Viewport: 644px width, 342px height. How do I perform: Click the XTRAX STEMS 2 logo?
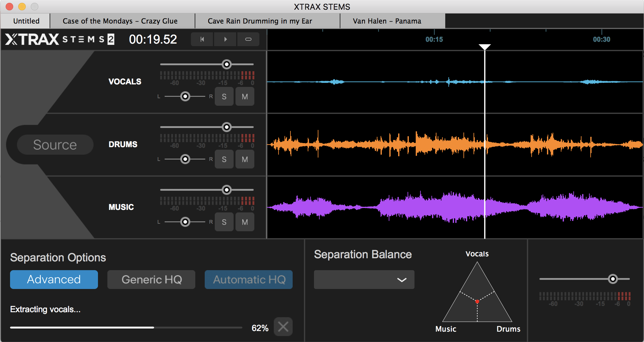(x=60, y=39)
